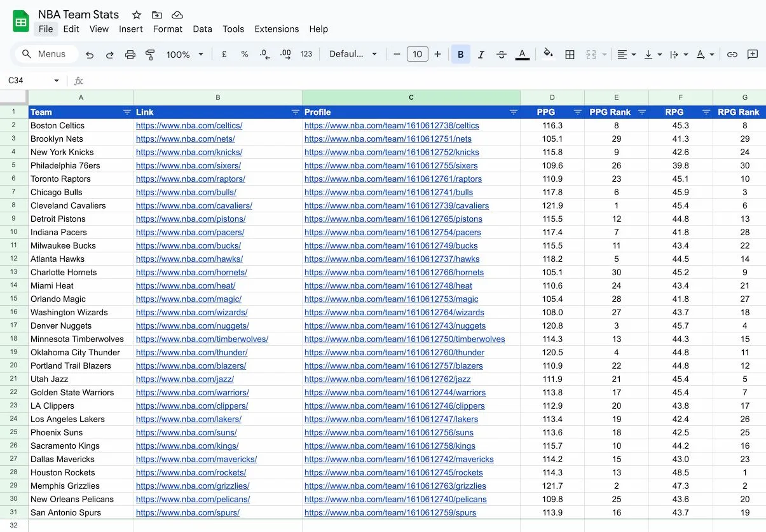Increase decimal places for the selection
The width and height of the screenshot is (766, 532).
[285, 54]
